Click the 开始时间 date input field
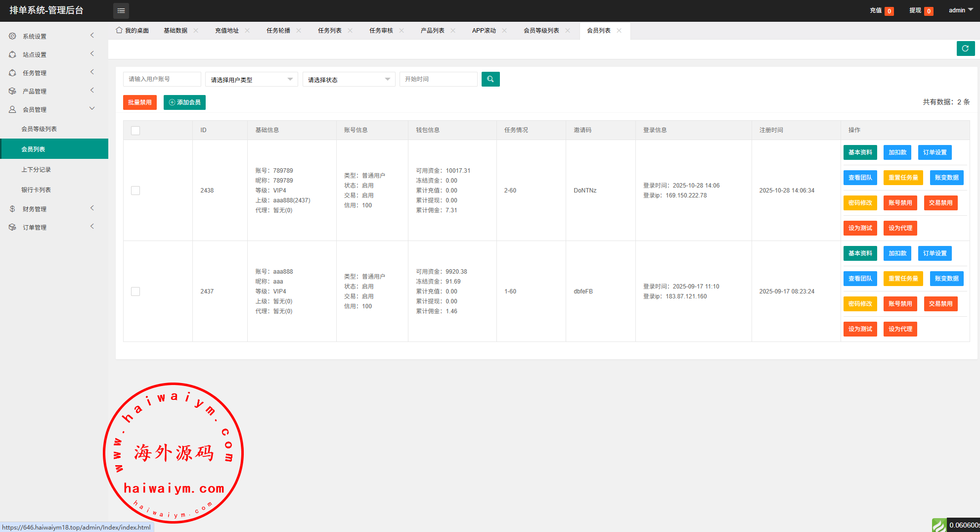Screen dimensions: 980x532 pyautogui.click(x=438, y=79)
